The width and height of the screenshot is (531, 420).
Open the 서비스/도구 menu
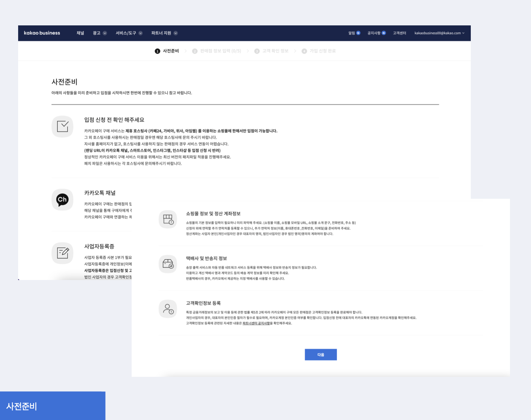(126, 33)
